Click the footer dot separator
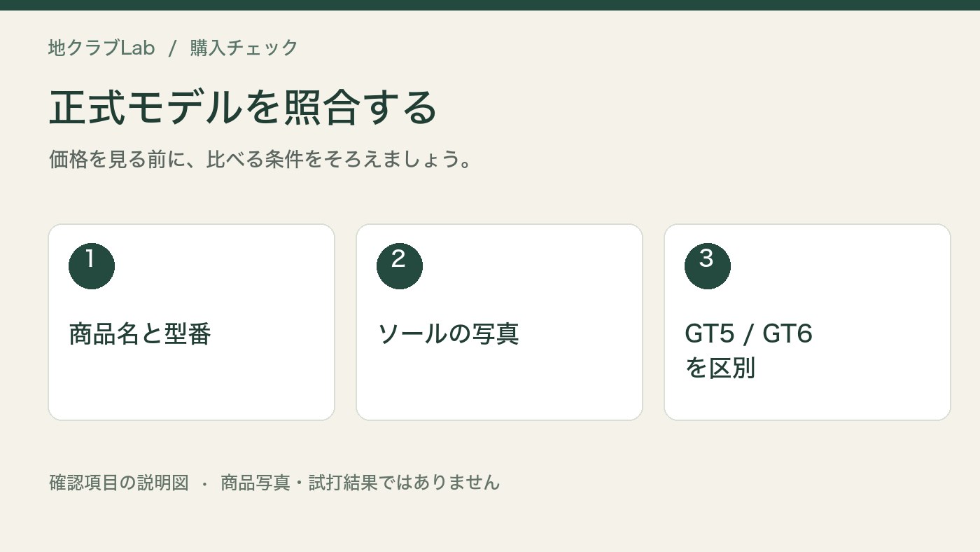 (204, 483)
